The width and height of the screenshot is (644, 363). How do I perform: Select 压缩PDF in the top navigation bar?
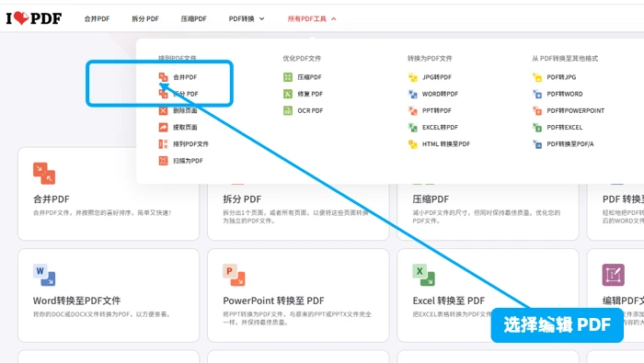click(x=194, y=19)
